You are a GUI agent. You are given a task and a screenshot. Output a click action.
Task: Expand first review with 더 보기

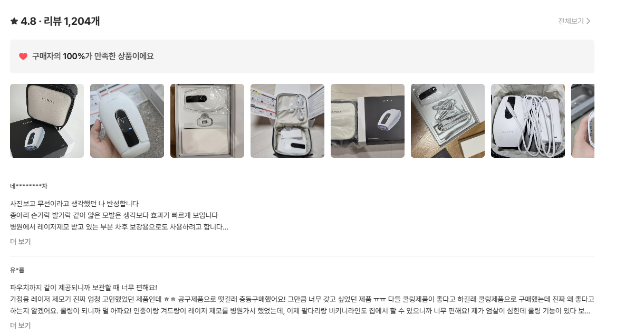pos(21,242)
